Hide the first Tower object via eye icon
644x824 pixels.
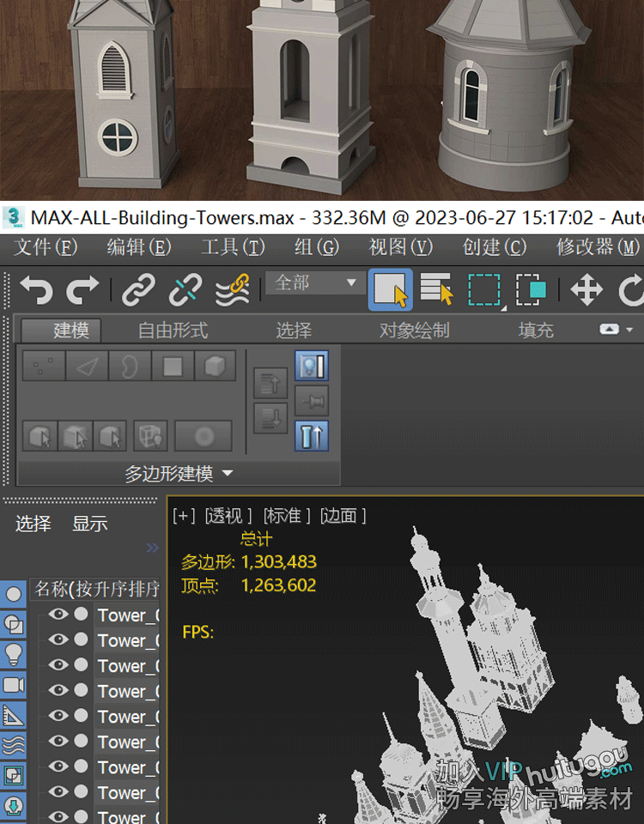58,615
